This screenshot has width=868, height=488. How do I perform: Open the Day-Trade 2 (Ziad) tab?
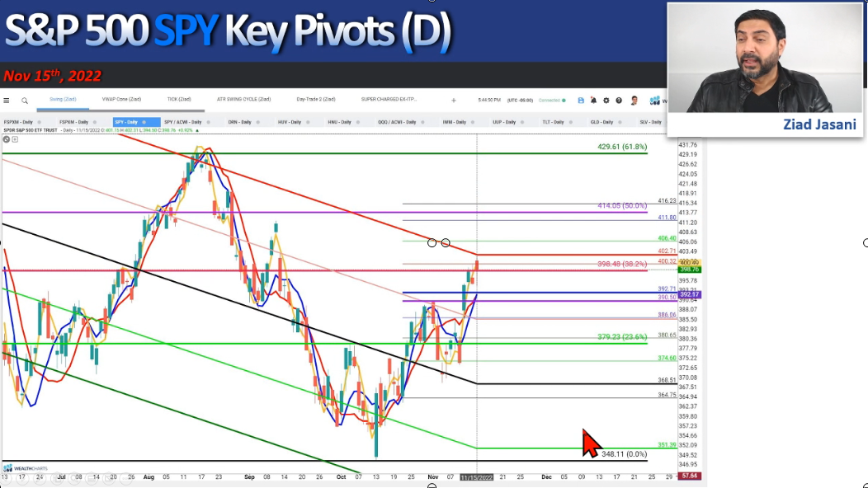click(x=315, y=100)
